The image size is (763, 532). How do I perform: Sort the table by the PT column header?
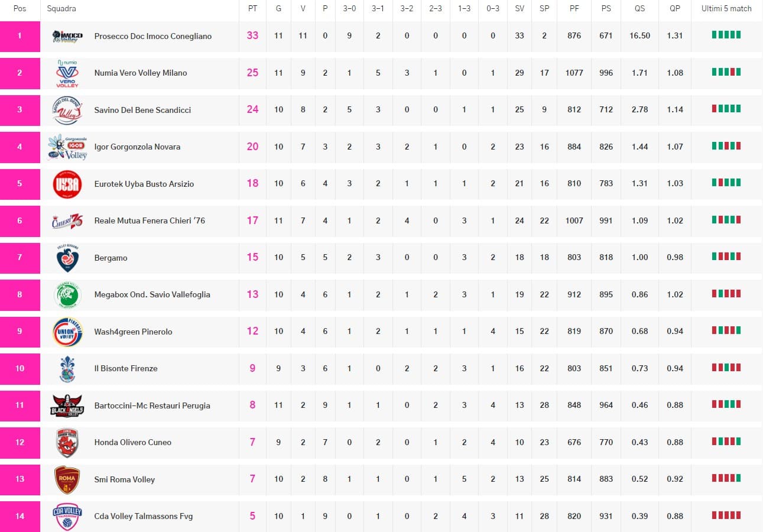pyautogui.click(x=252, y=9)
